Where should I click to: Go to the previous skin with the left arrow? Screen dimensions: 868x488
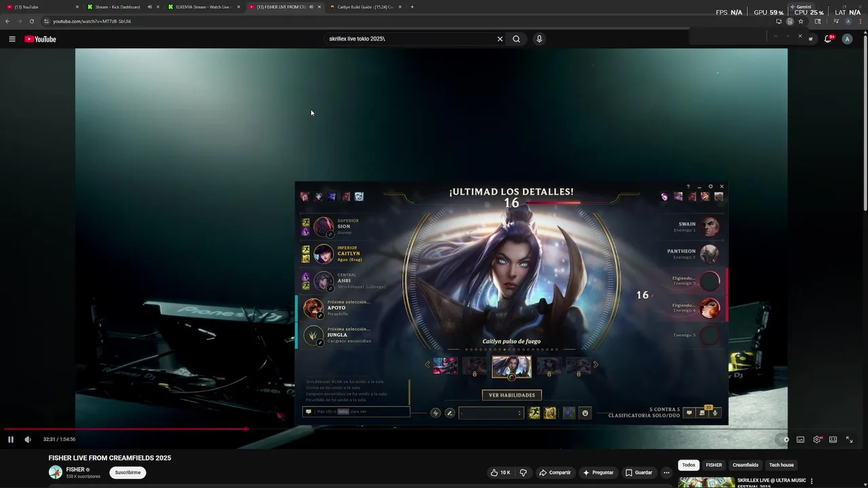click(x=427, y=365)
